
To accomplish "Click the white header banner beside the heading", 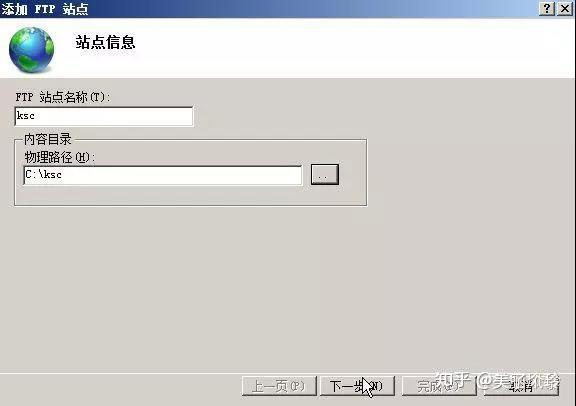I will click(353, 48).
